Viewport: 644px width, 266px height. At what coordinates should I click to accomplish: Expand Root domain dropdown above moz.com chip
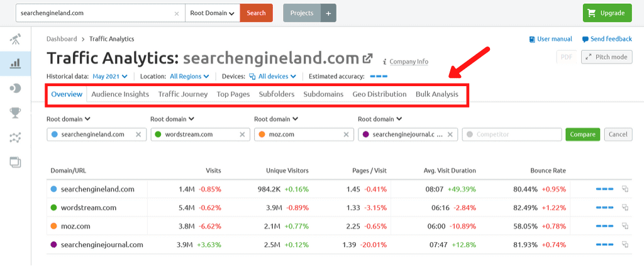click(x=277, y=119)
